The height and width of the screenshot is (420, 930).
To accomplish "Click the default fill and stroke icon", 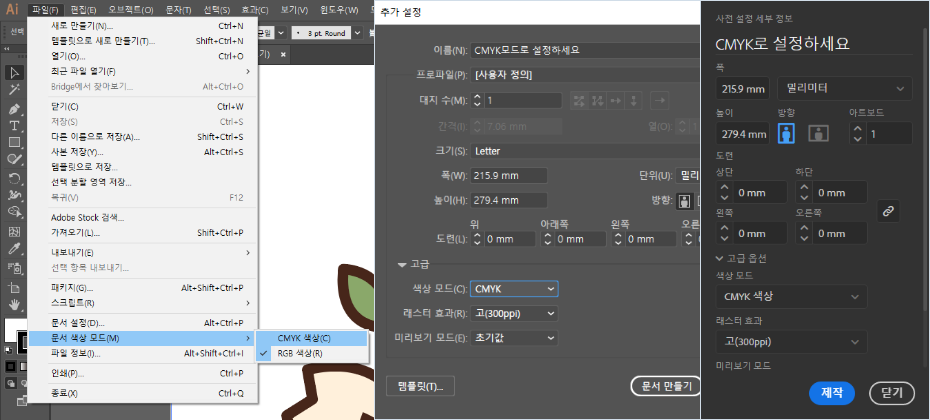I will pos(8,349).
